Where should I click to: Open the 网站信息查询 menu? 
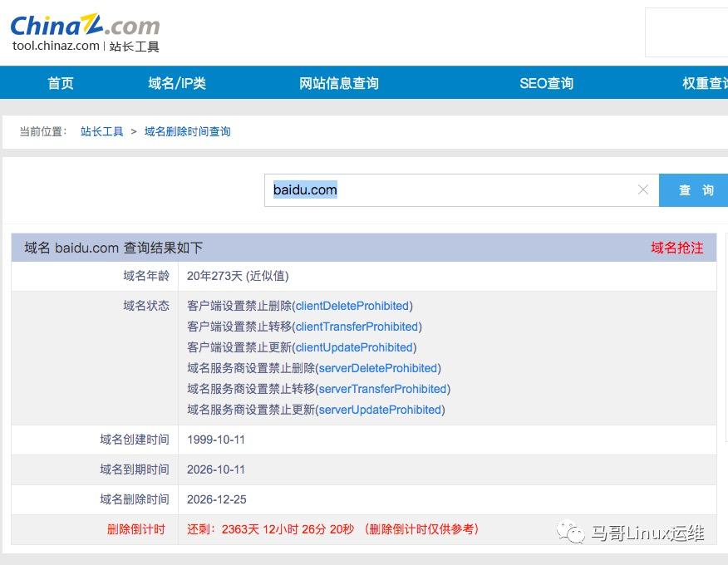click(338, 83)
